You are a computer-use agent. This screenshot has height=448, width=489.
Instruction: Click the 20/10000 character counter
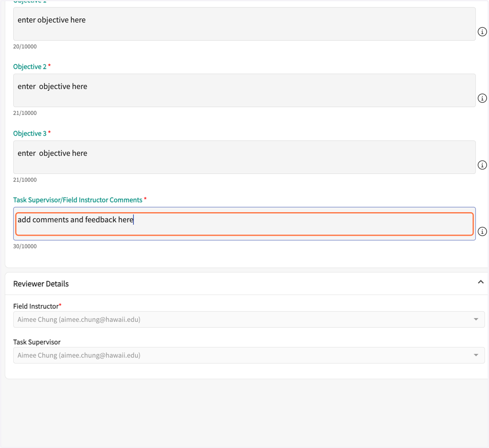coord(25,46)
